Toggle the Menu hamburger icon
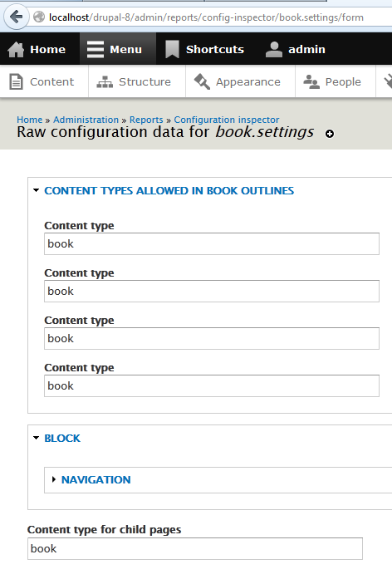392x579 pixels. (x=96, y=50)
